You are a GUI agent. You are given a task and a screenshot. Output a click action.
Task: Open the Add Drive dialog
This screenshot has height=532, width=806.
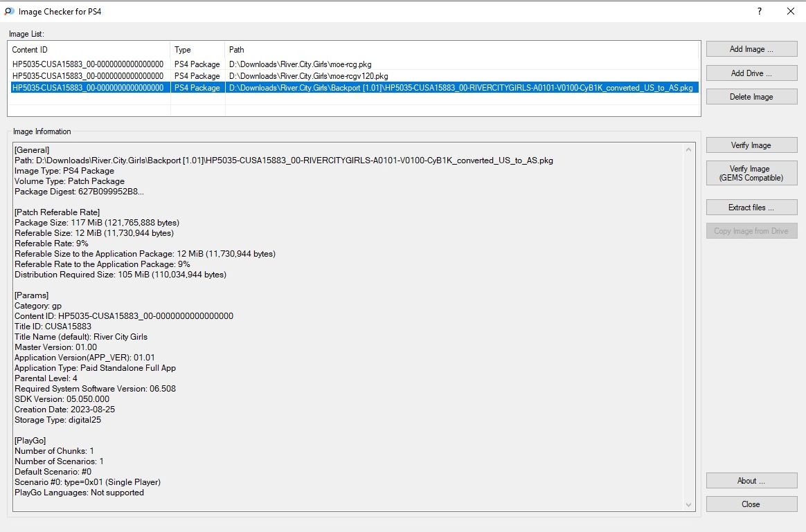(x=751, y=73)
